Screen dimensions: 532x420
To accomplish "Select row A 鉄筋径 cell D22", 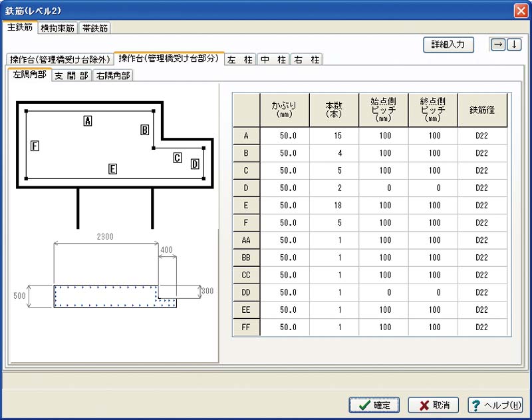I will tap(483, 136).
